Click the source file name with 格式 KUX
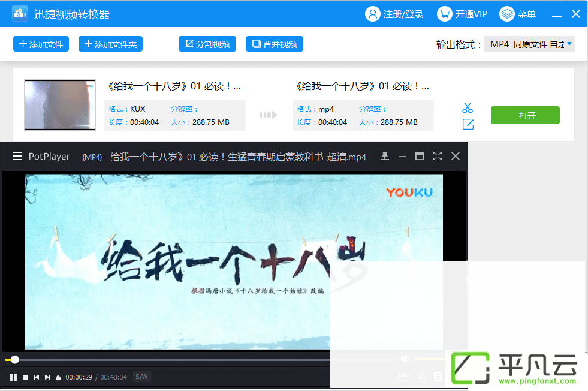The height and width of the screenshot is (391, 588). 174,86
